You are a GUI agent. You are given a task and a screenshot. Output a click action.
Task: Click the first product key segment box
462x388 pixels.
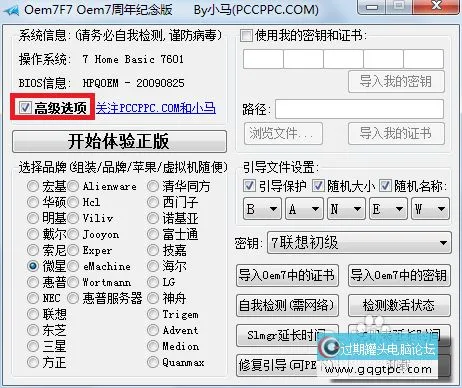pos(263,59)
